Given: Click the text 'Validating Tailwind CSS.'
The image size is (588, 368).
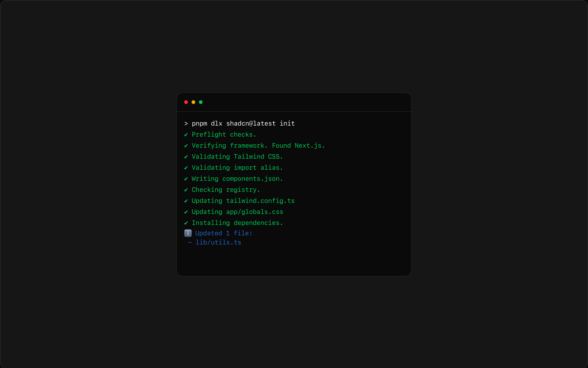Looking at the screenshot, I should pos(237,156).
